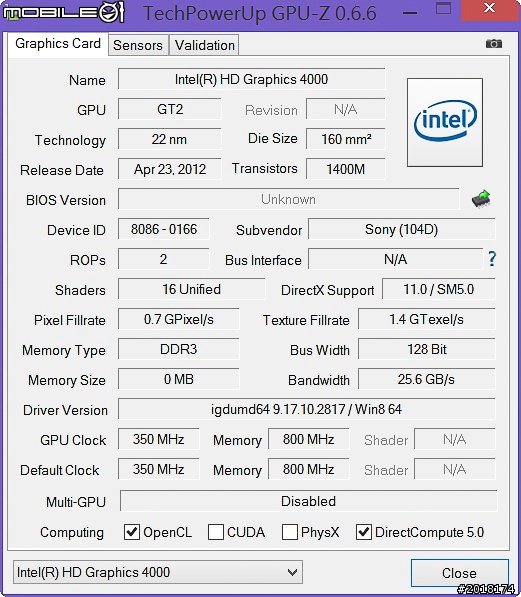Click the Driver Version field
The width and height of the screenshot is (521, 597).
307,409
